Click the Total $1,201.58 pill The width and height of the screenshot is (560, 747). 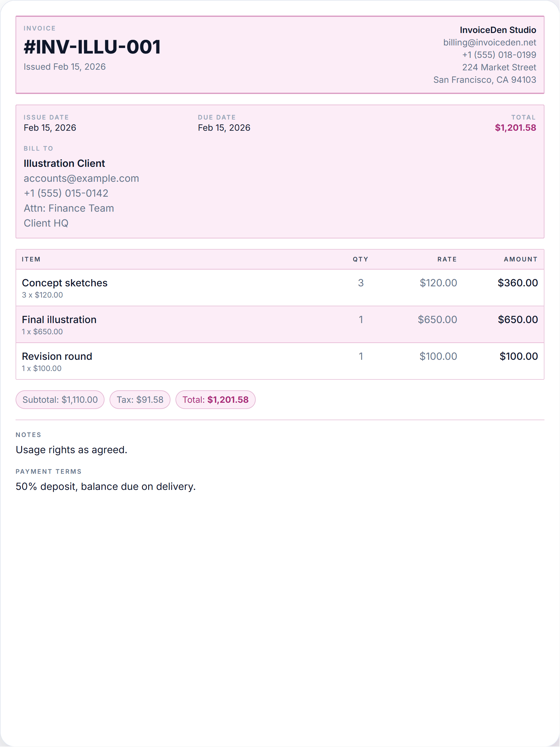[x=215, y=400]
